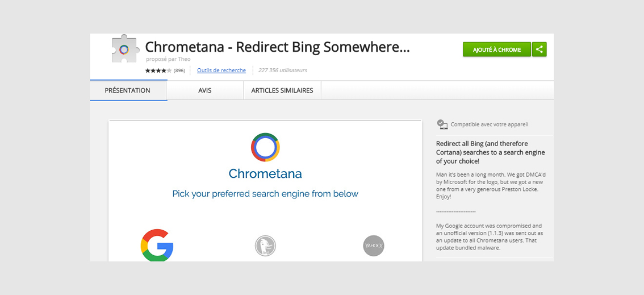Screen dimensions: 644x295
Task: Select the DuckDuckGo logo search engine
Action: coord(265,246)
